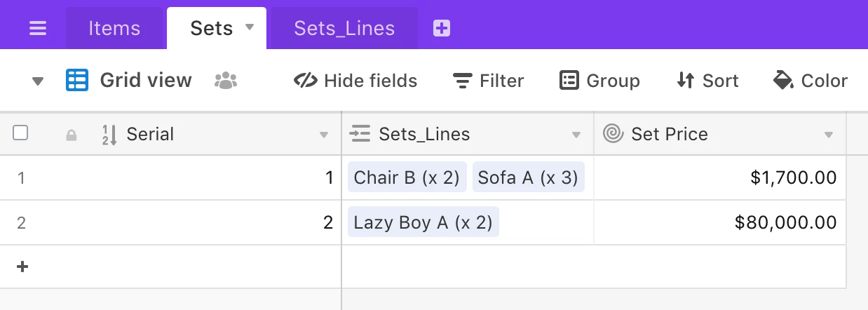
Task: Open the Sort options
Action: click(707, 81)
